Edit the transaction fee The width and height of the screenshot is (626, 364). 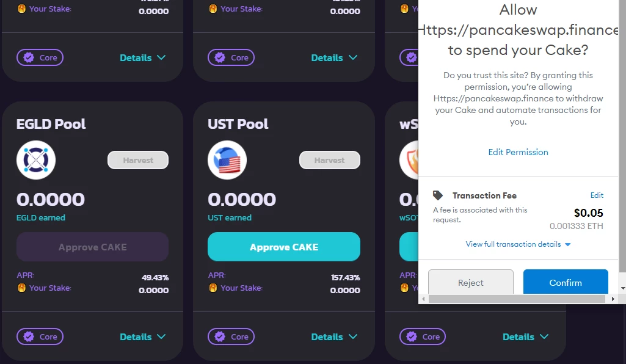597,195
